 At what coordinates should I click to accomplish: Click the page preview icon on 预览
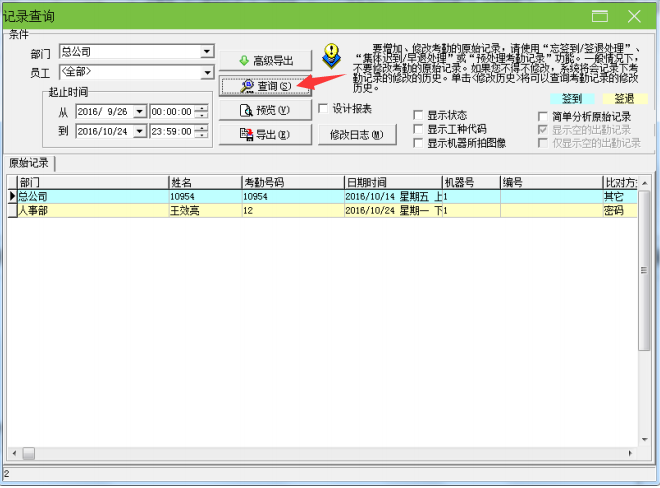[x=246, y=110]
